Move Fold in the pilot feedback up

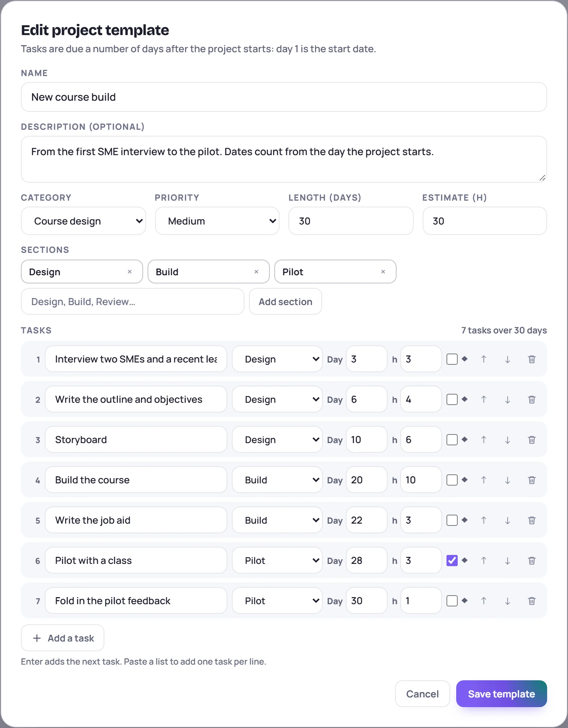pos(484,601)
